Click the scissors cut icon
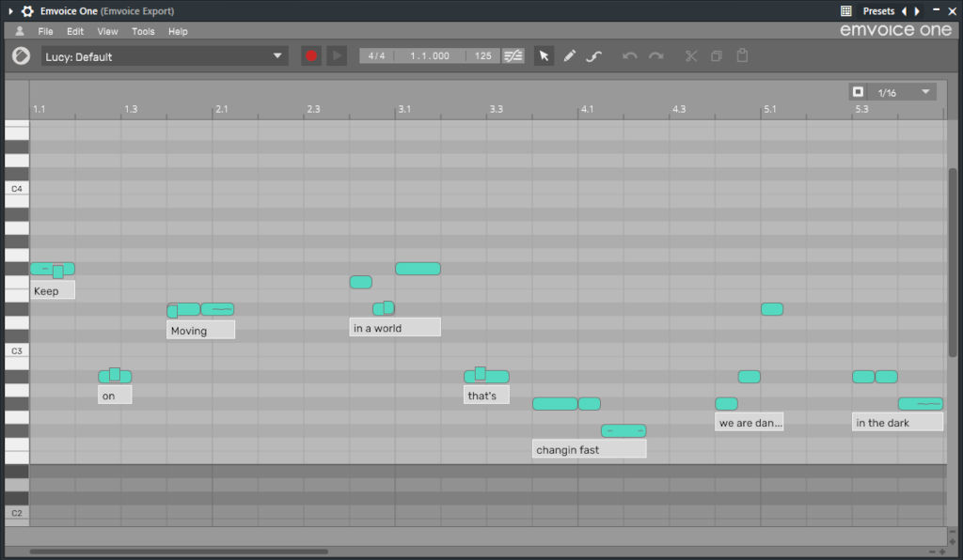Image resolution: width=963 pixels, height=560 pixels. point(691,56)
